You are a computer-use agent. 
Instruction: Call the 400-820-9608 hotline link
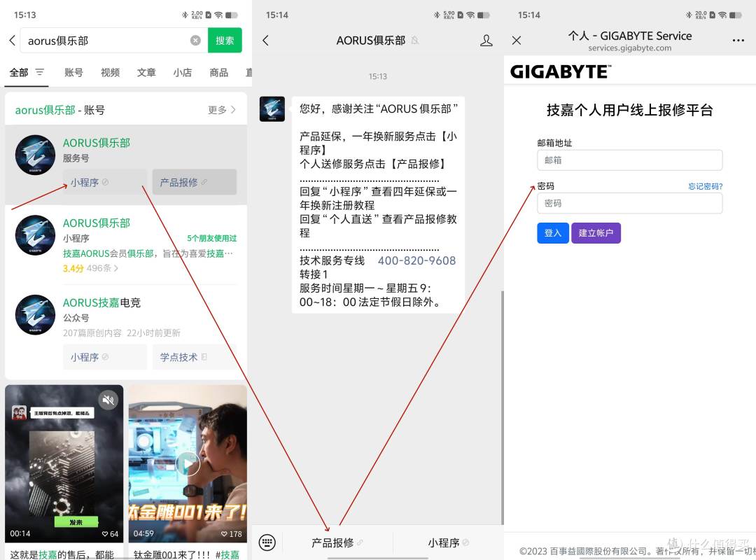[416, 260]
